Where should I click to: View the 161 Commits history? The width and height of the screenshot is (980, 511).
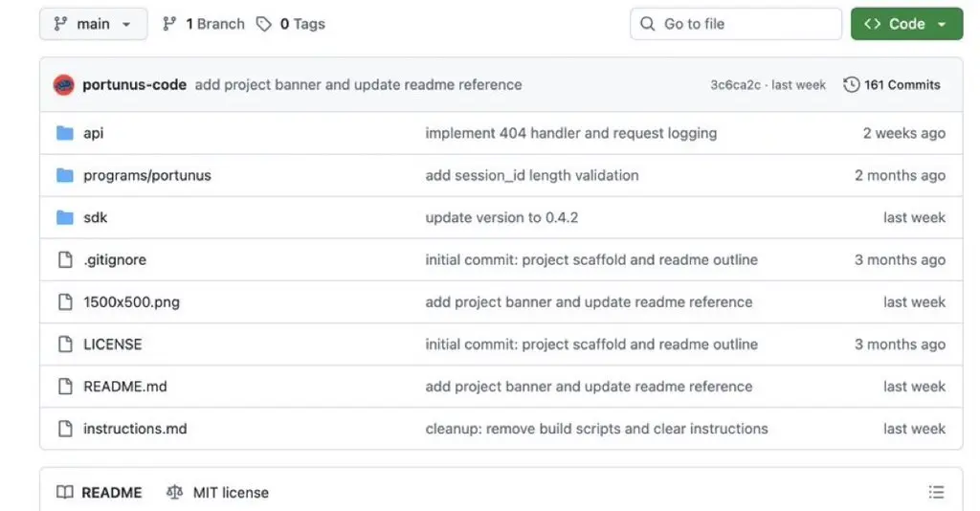click(902, 84)
